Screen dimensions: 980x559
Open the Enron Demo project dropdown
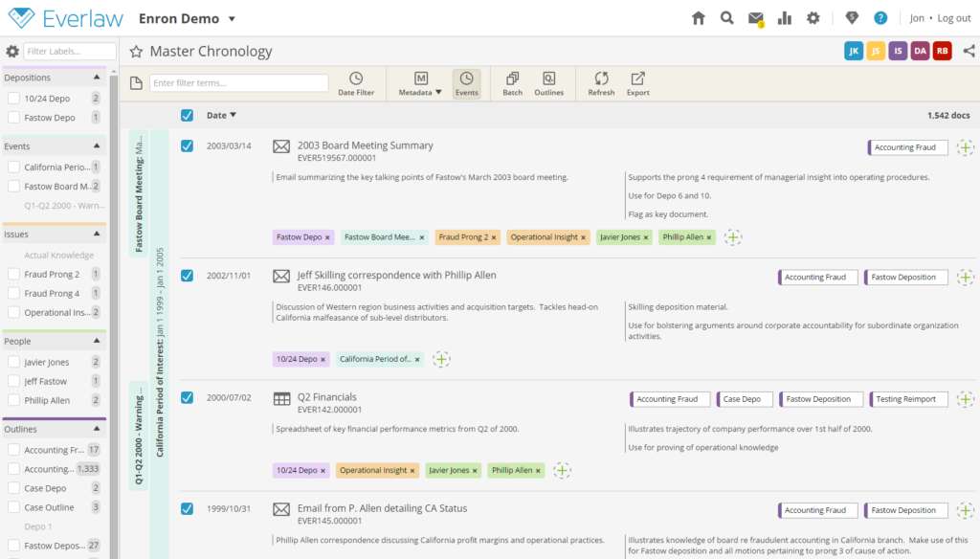(x=232, y=19)
